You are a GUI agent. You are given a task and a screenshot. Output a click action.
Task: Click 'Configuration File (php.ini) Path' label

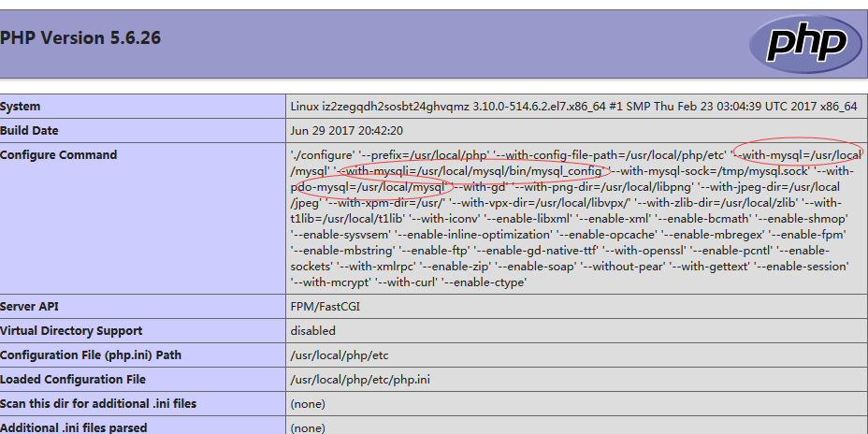pos(90,355)
